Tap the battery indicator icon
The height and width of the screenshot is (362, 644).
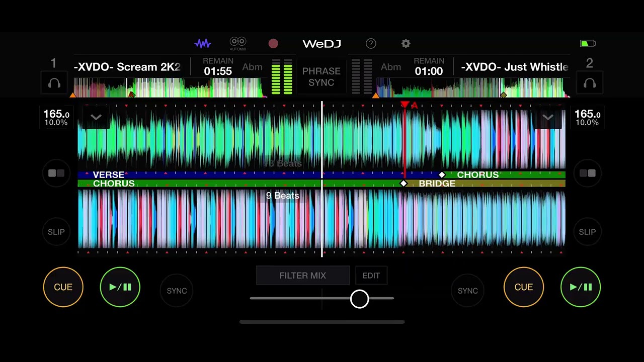coord(588,44)
